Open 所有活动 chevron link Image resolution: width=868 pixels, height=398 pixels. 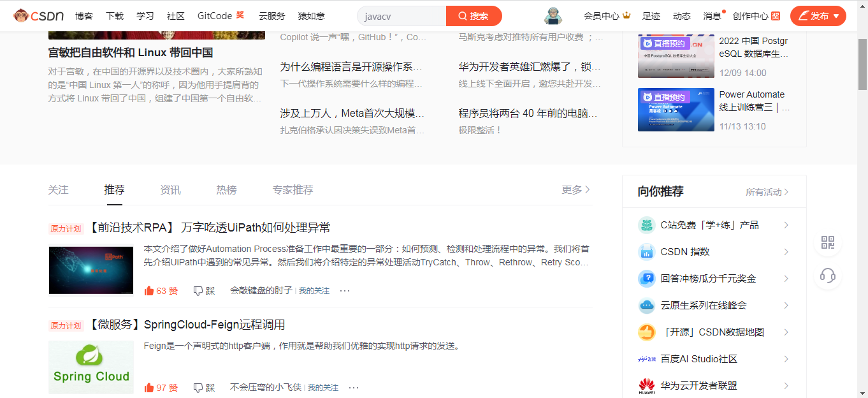point(767,192)
